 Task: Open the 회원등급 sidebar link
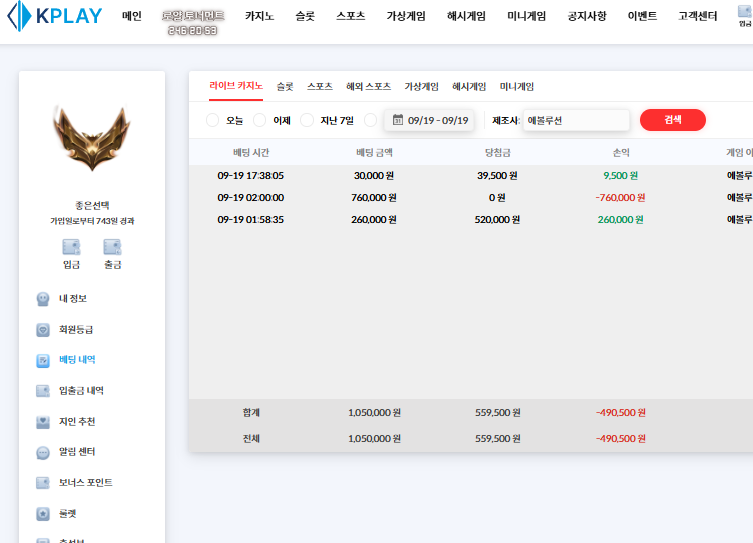pos(76,329)
